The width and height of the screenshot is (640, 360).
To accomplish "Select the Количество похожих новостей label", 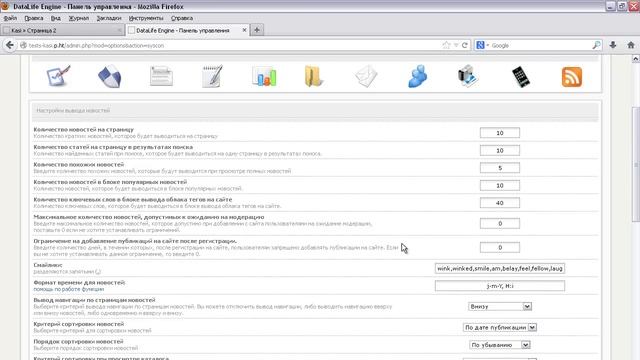I will pyautogui.click(x=79, y=164).
